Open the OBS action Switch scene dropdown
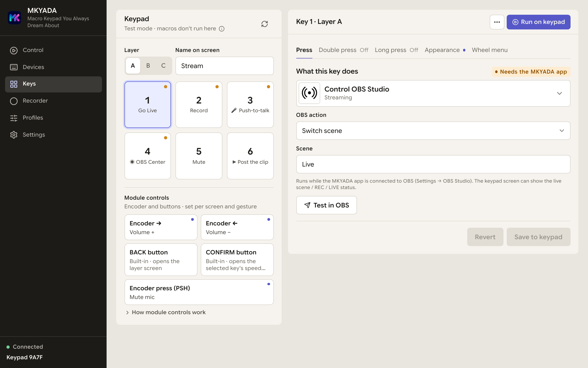Viewport: 588px width, 368px height. (x=433, y=131)
